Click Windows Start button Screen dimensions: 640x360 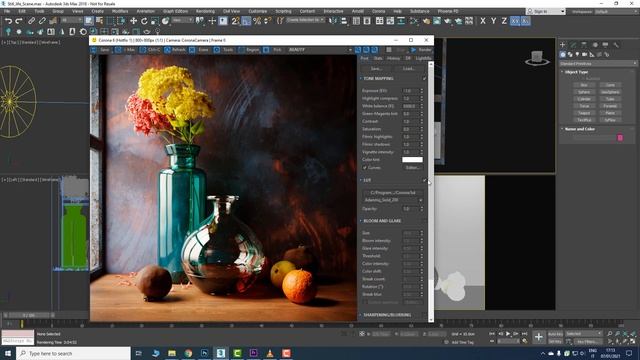pyautogui.click(x=7, y=353)
